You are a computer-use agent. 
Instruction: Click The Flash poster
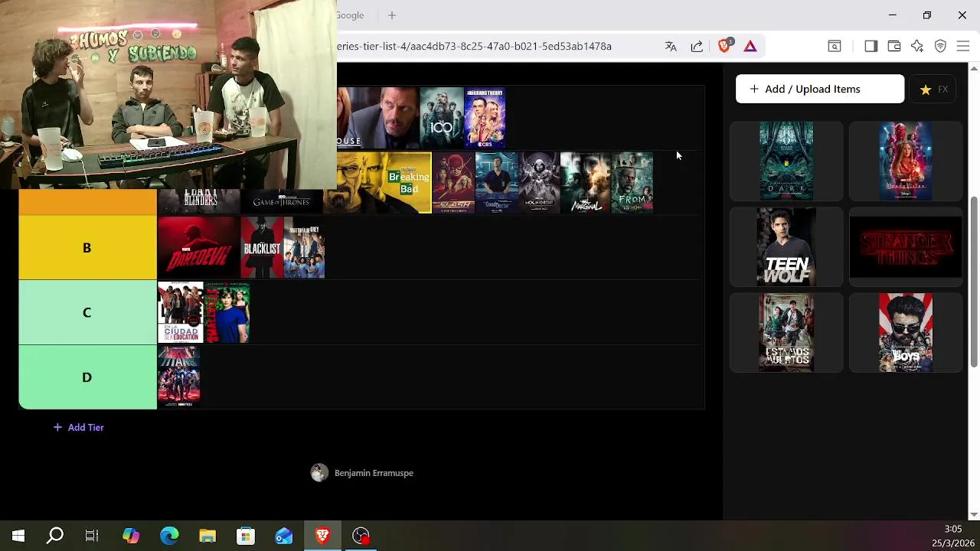453,182
